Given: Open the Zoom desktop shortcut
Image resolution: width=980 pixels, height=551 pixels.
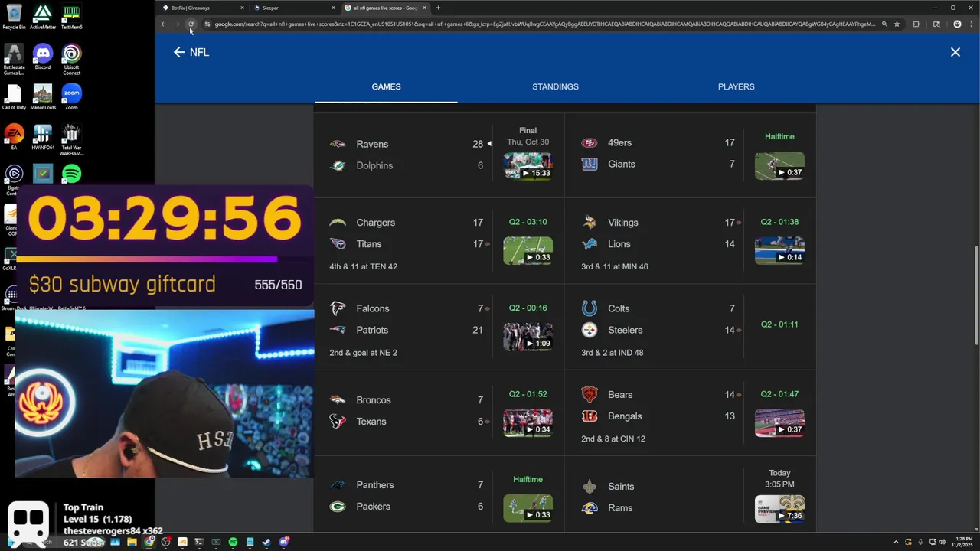Looking at the screenshot, I should tap(71, 97).
